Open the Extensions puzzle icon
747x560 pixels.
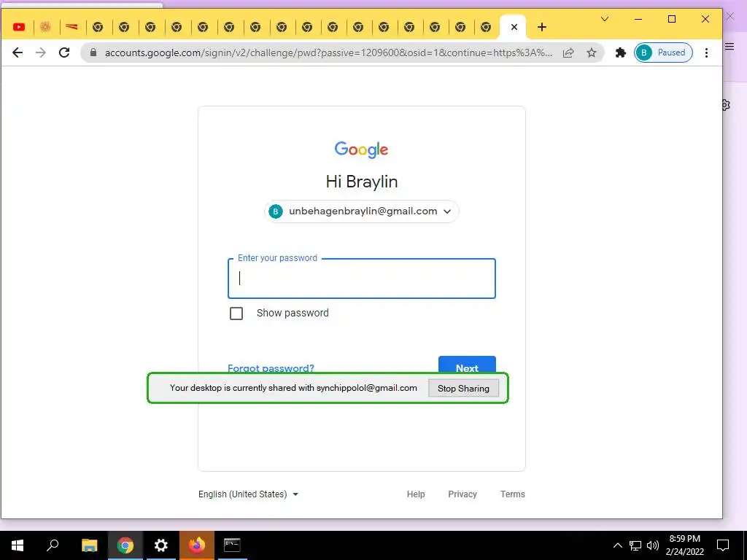tap(620, 52)
